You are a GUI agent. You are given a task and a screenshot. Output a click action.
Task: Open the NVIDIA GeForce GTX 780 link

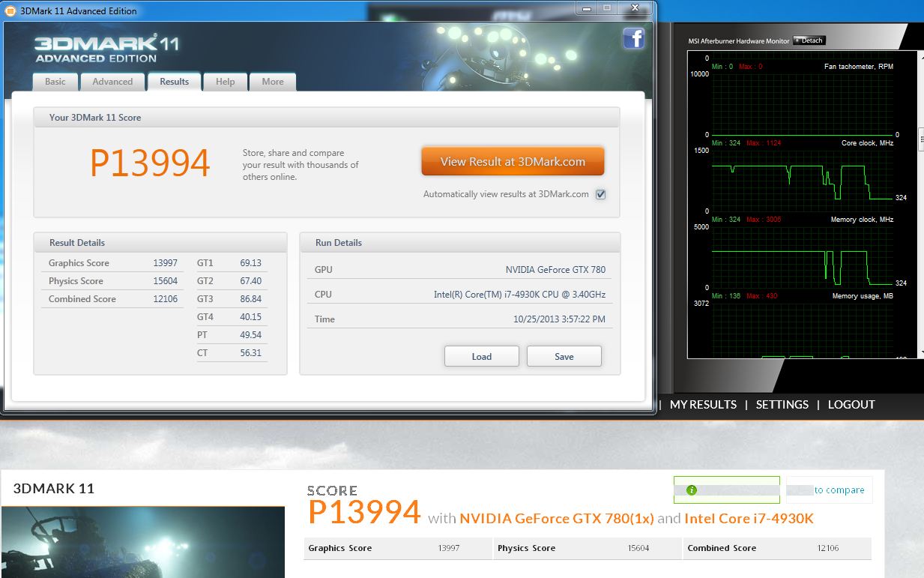click(556, 518)
